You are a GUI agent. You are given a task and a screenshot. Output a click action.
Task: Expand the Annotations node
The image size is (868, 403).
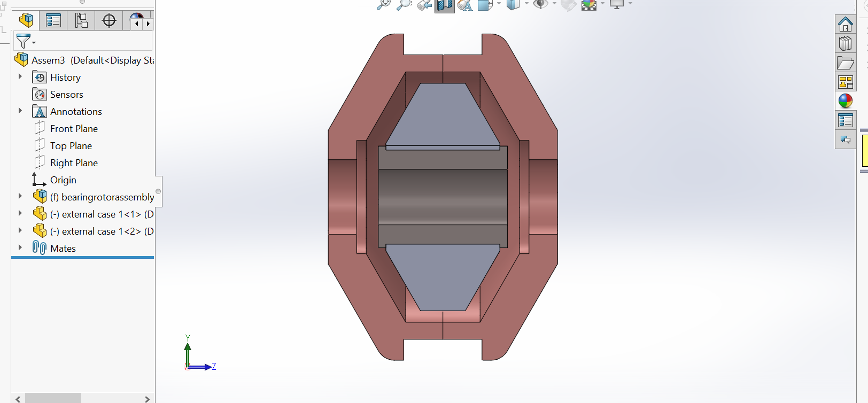point(20,111)
